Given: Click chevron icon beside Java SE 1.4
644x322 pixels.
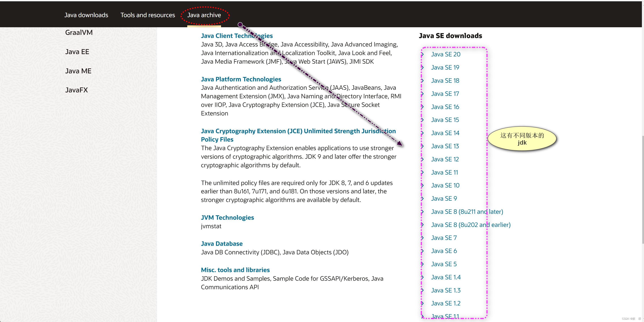Looking at the screenshot, I should click(x=423, y=277).
